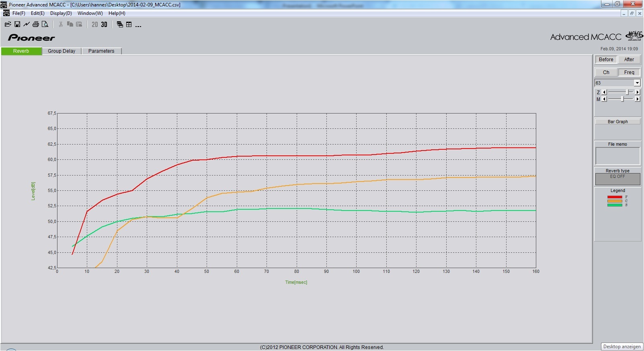This screenshot has width=644, height=351.
Task: Click the cascade windows icon
Action: click(120, 25)
